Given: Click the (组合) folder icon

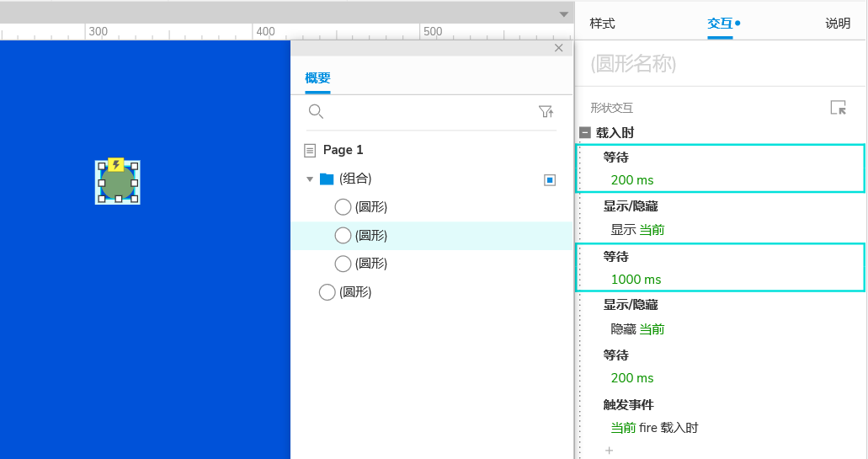Looking at the screenshot, I should pos(327,179).
